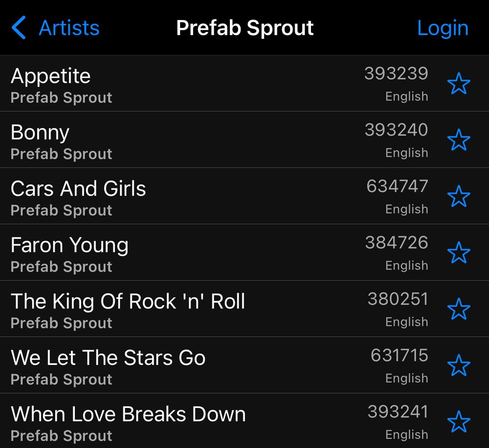Image resolution: width=489 pixels, height=448 pixels.
Task: Select song number 634747
Action: (196, 196)
